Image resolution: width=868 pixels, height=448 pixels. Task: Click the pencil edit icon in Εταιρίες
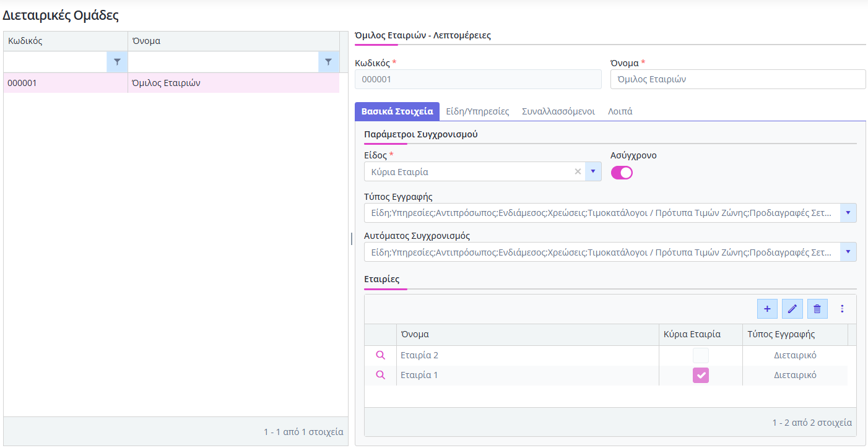(x=792, y=309)
